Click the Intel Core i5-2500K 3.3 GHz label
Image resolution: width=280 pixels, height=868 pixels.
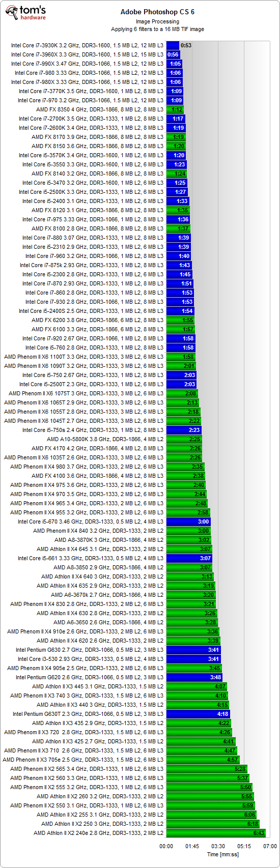(91, 192)
